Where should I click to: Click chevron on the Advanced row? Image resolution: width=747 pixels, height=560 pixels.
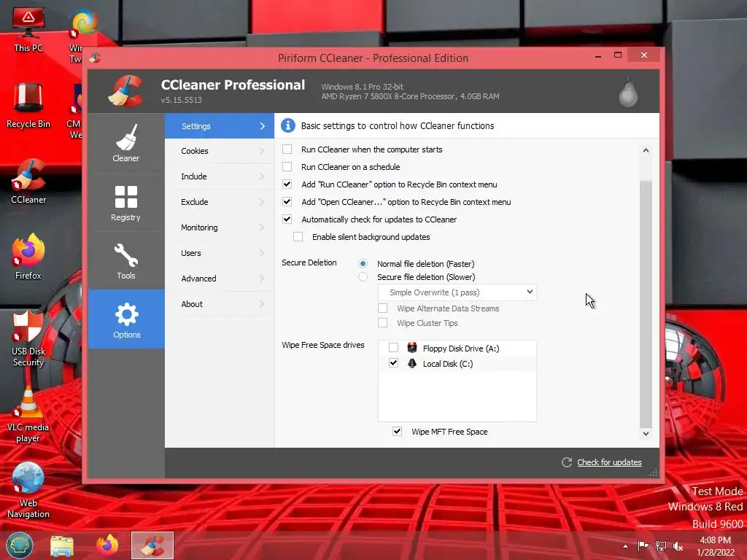pos(262,279)
